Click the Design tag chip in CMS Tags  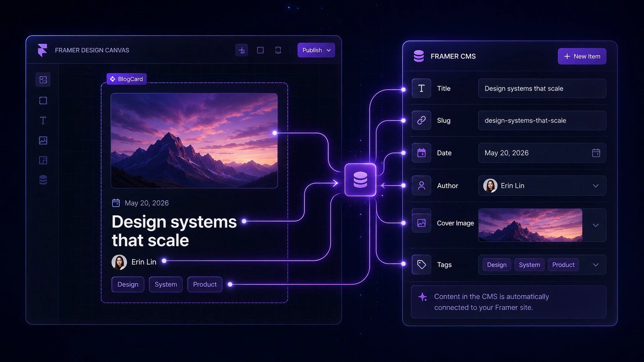(x=497, y=265)
